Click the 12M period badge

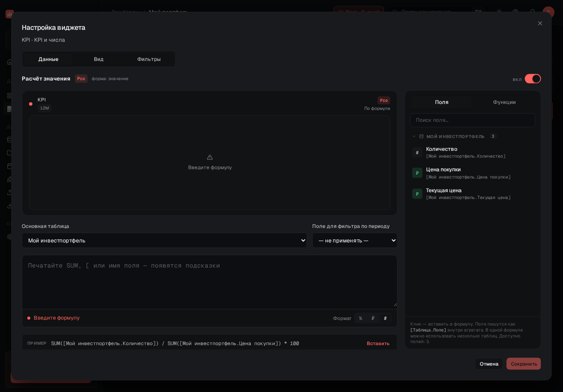pos(44,108)
